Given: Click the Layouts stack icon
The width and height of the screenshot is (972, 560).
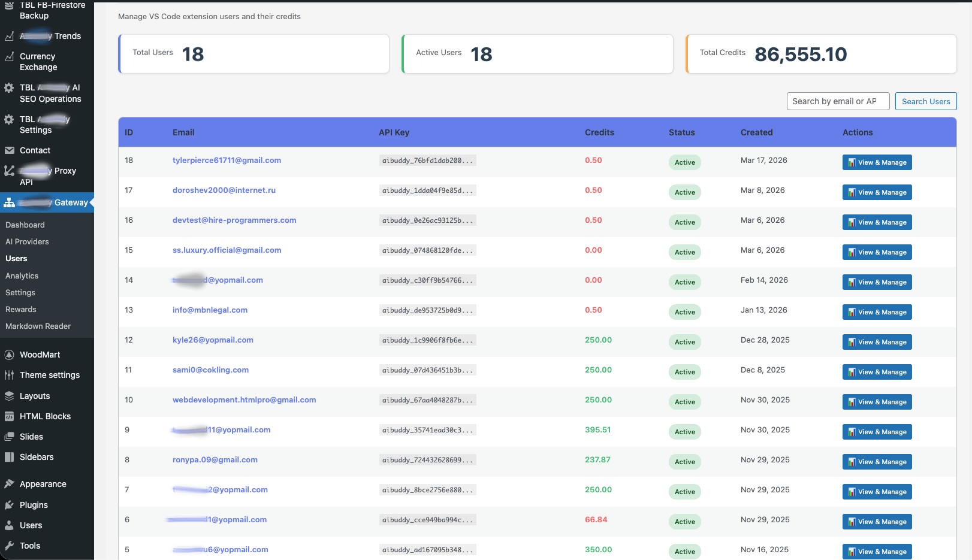Looking at the screenshot, I should 9,396.
